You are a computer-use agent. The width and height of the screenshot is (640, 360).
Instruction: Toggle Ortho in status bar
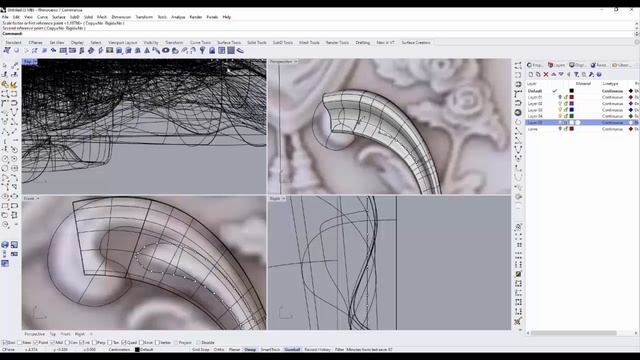(219, 350)
